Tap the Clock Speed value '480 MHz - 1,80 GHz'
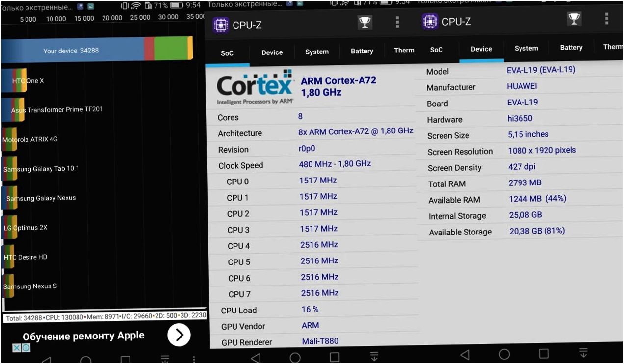Screen dimensions: 624x364 click(335, 164)
